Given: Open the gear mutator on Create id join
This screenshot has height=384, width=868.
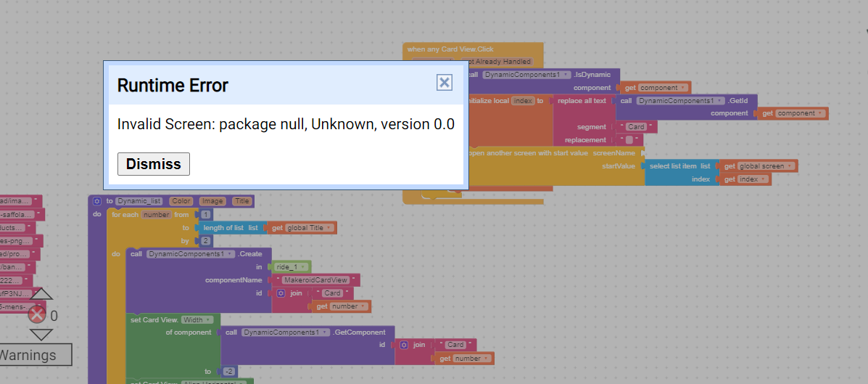Looking at the screenshot, I should coord(281,293).
